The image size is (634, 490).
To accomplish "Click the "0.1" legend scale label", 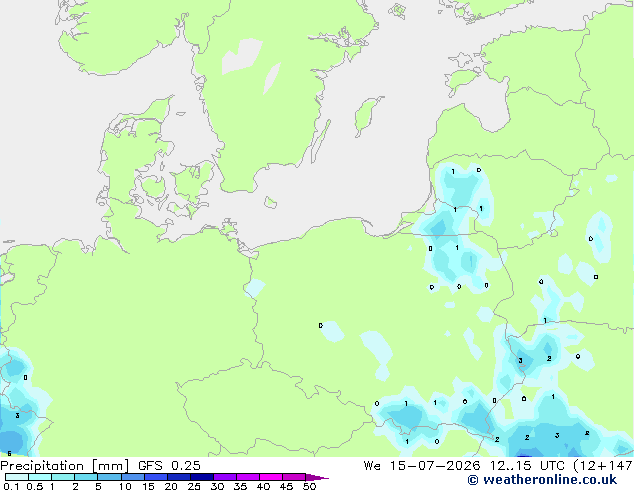I will [x=11, y=486].
